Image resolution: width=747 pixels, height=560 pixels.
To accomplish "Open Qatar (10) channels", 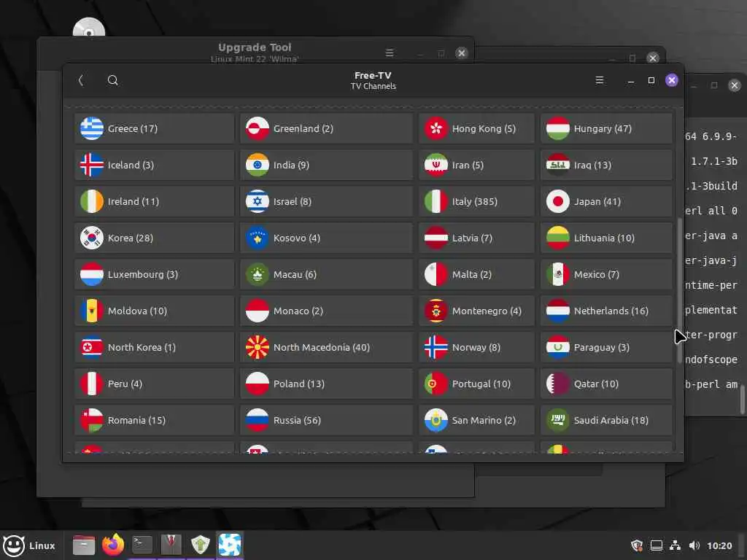I will [x=606, y=384].
